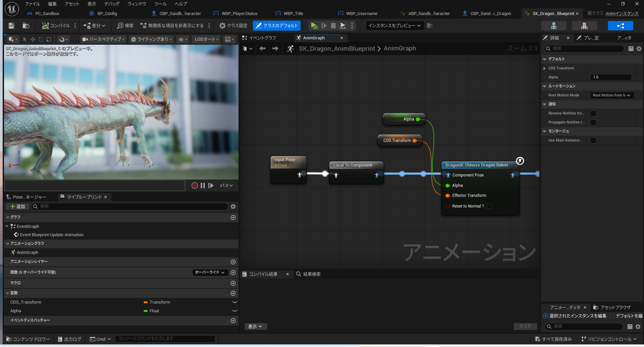The image size is (644, 347).
Task: Open the My Blueprint settings gear
Action: tap(233, 207)
